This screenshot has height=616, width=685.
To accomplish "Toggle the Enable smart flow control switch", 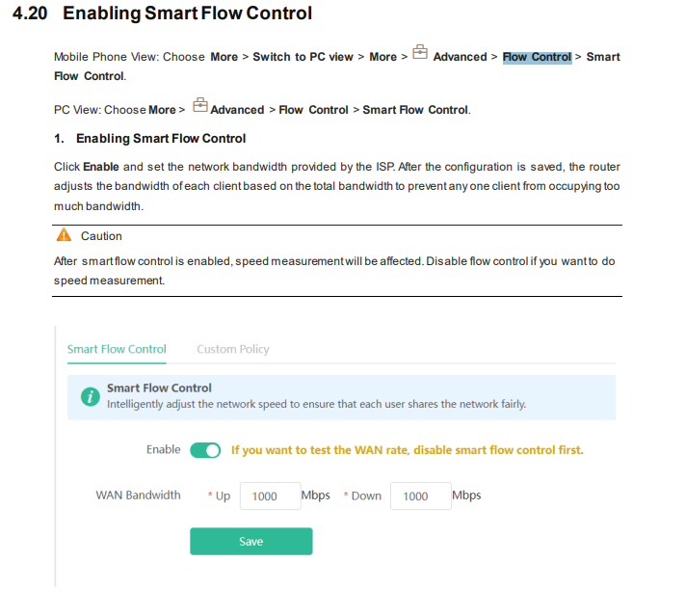I will click(x=205, y=450).
